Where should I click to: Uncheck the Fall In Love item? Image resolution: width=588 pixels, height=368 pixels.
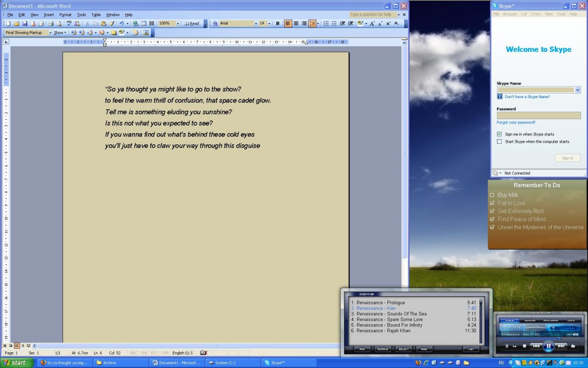(x=492, y=203)
